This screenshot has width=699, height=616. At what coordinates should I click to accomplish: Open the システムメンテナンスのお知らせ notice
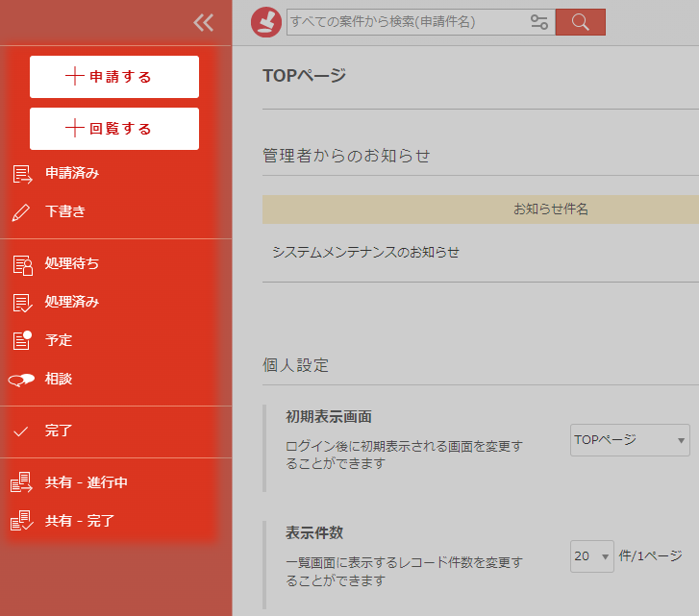tap(365, 252)
